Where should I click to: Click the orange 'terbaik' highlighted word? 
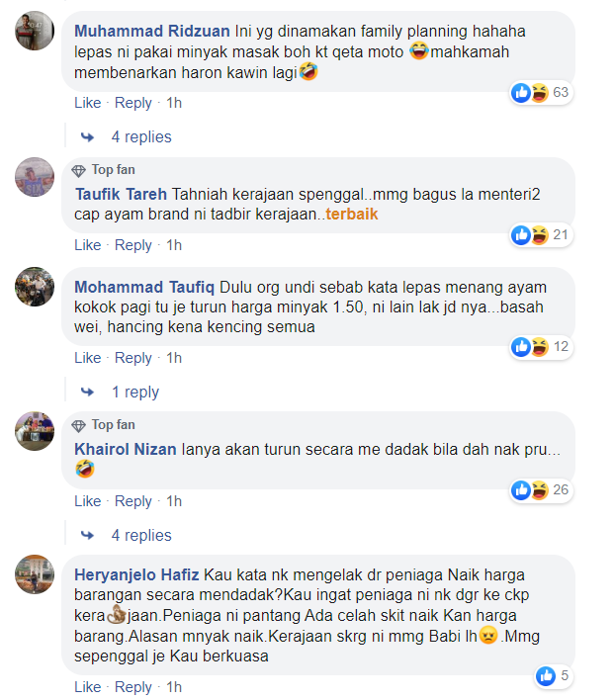(x=352, y=215)
